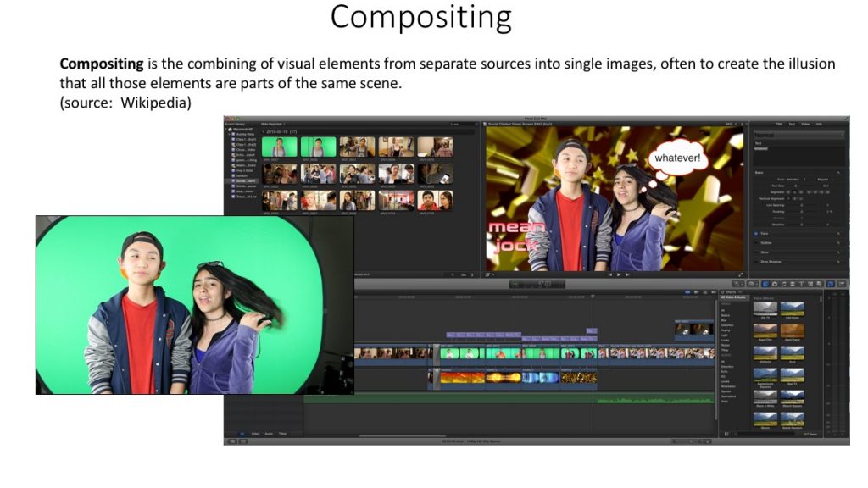Toggle solo in timeline

pos(704,292)
